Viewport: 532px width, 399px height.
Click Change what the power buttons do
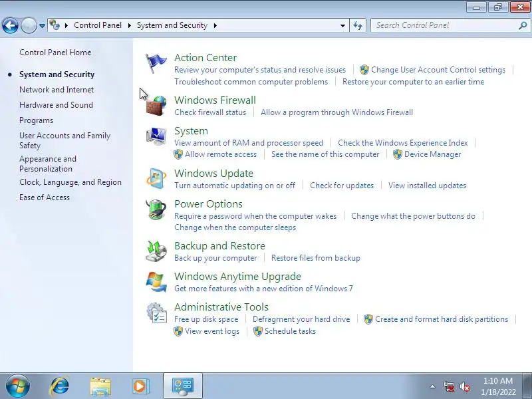pyautogui.click(x=413, y=216)
